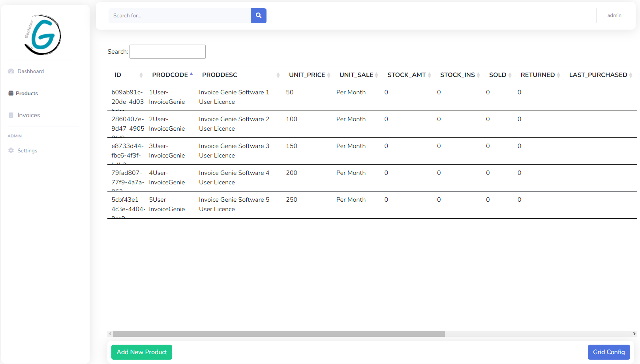Click the PRODCODE column header

(x=170, y=75)
